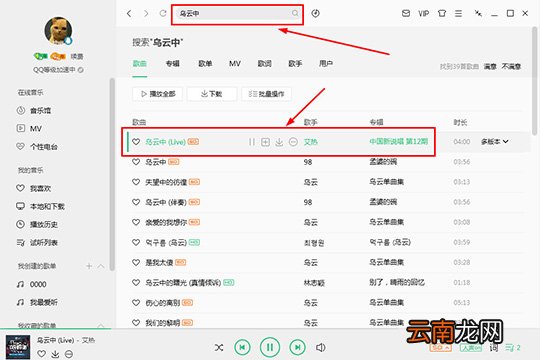Skip to the next track
This screenshot has height=360, width=540.
[298, 347]
